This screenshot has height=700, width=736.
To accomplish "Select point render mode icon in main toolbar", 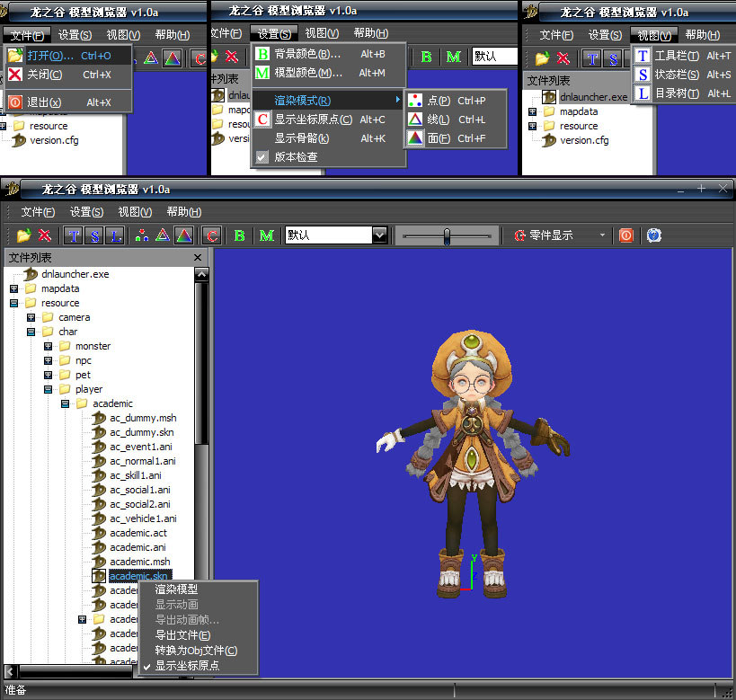I will coord(141,235).
